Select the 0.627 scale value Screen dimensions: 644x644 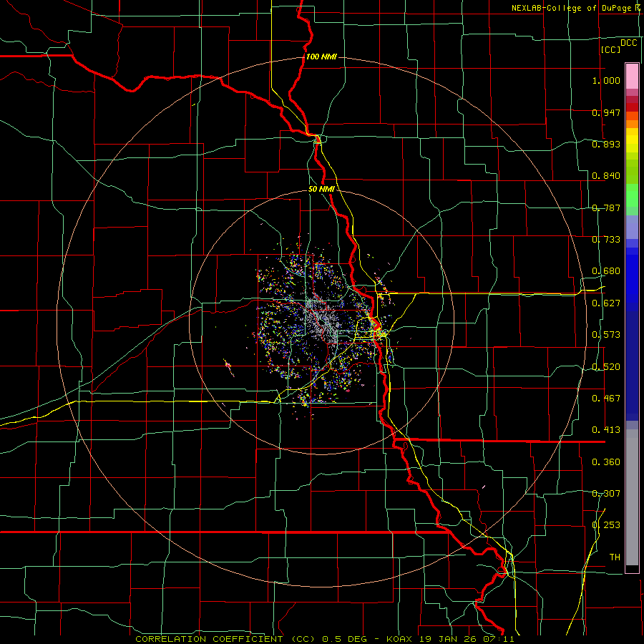pyautogui.click(x=606, y=303)
